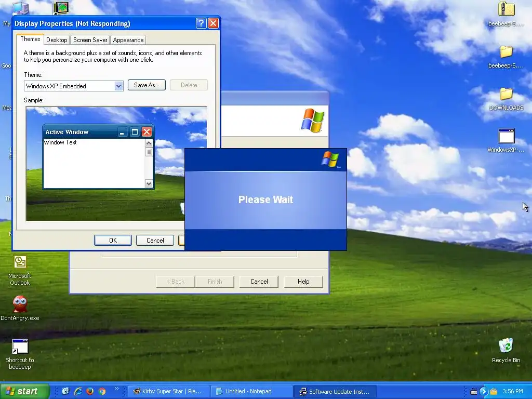This screenshot has width=532, height=399.
Task: Select the Microsoft Outlook desktop icon
Action: coord(20,270)
